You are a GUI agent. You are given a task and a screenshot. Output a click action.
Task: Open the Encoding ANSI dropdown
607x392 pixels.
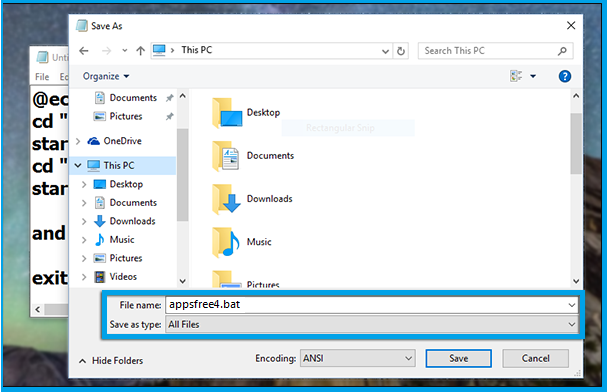point(357,358)
